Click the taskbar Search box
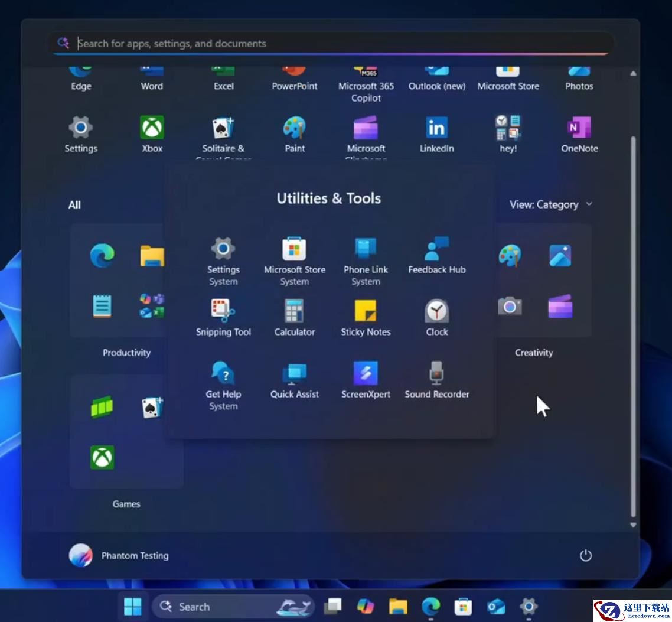The image size is (672, 622). point(233,607)
